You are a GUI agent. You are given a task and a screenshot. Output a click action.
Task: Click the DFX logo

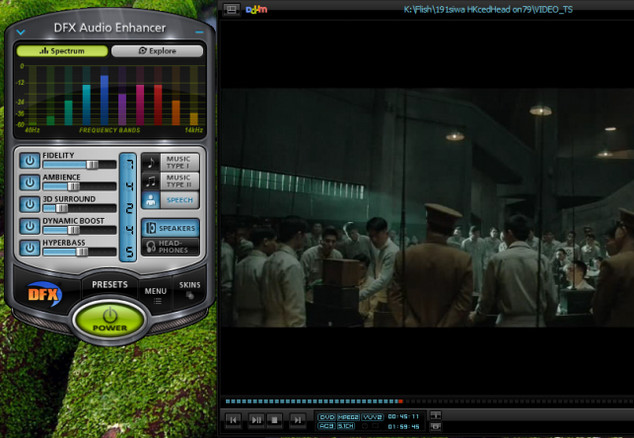coord(44,294)
